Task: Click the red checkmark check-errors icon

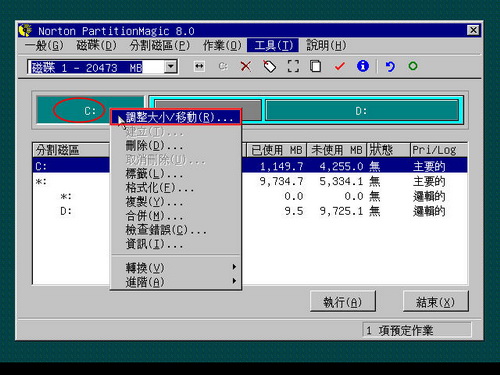Action: coord(339,66)
